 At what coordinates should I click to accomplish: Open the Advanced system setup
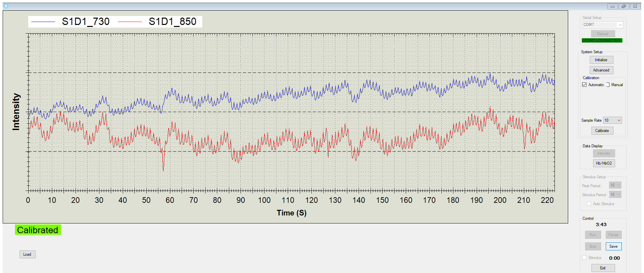tap(601, 70)
